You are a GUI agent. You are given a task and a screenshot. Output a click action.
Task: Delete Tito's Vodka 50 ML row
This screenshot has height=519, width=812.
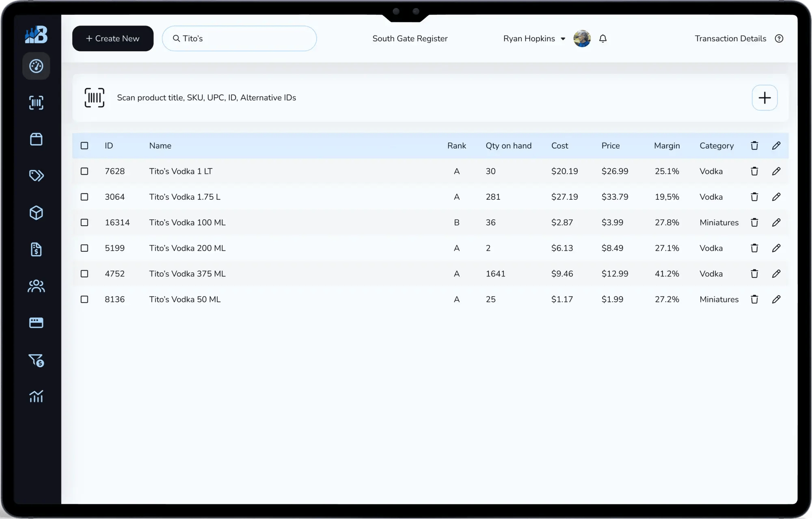tap(754, 299)
